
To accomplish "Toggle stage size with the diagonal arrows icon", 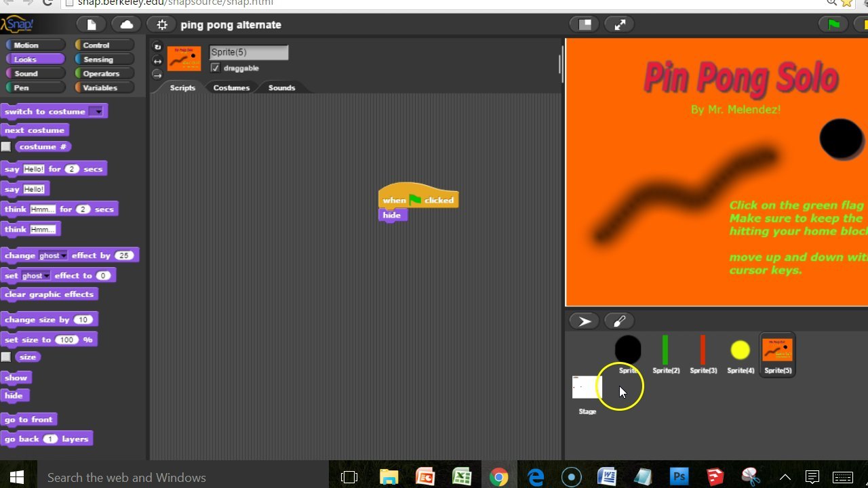I will [x=619, y=24].
